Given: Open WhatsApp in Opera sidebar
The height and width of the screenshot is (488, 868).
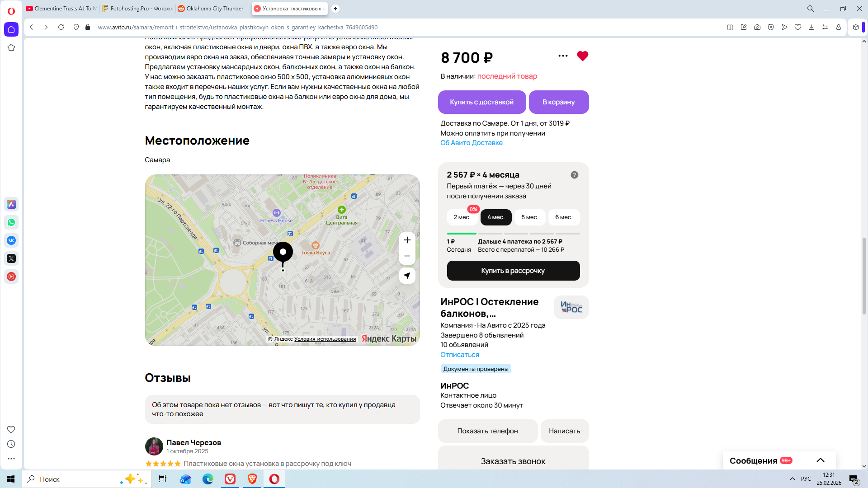Looking at the screenshot, I should 11,222.
